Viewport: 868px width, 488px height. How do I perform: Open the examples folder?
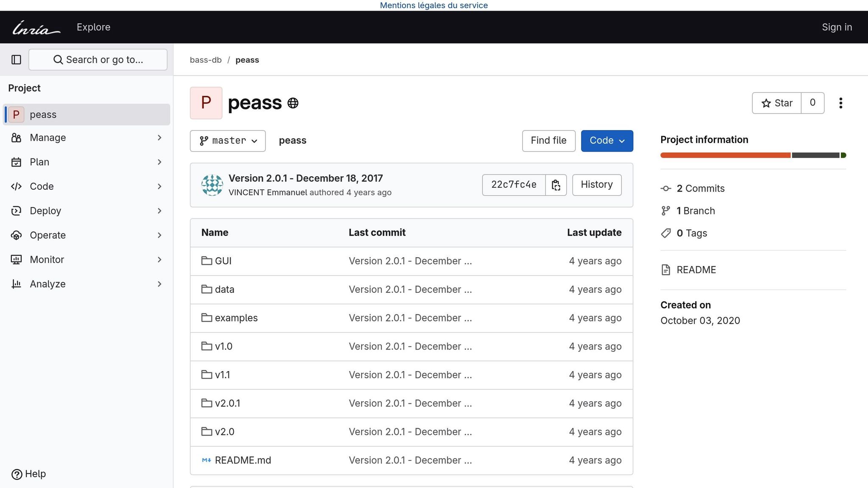(x=236, y=318)
